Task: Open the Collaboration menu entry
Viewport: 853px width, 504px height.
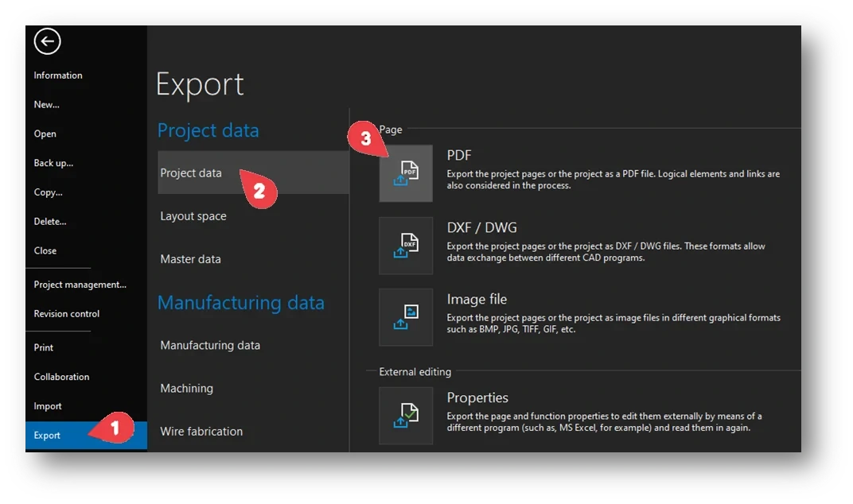Action: tap(61, 377)
